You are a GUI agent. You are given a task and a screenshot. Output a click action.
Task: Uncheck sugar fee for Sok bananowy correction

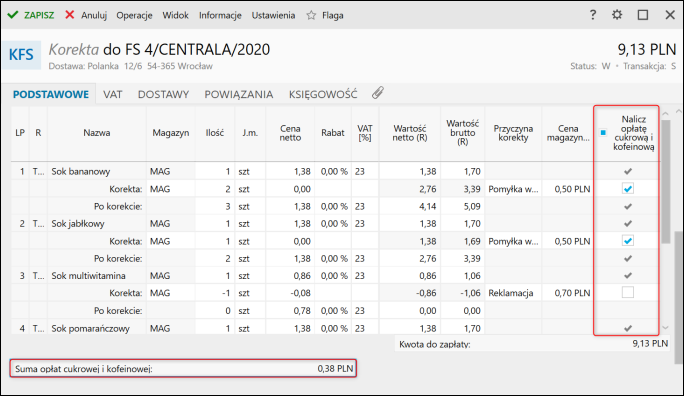coord(628,189)
